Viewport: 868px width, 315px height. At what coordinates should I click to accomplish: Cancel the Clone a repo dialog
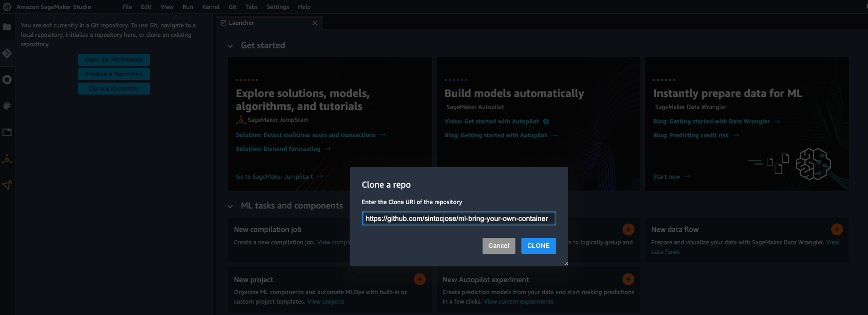click(x=498, y=246)
